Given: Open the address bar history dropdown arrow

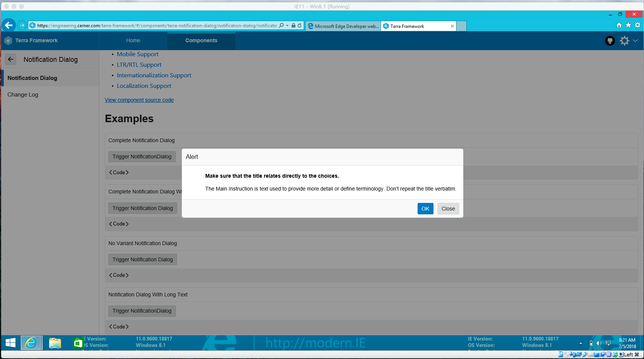Looking at the screenshot, I should [x=287, y=25].
